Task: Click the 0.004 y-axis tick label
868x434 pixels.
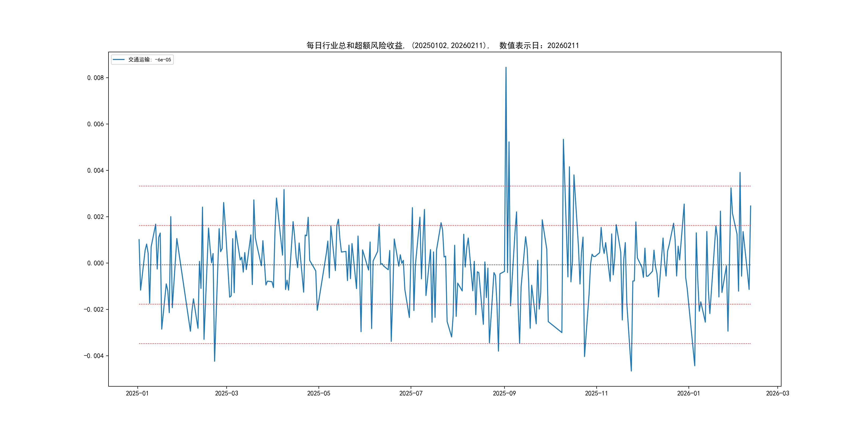Action: (x=95, y=170)
